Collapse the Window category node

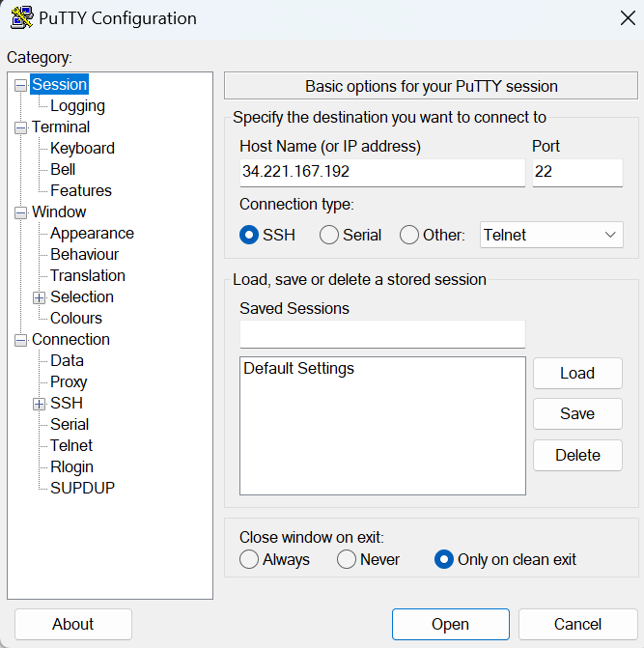[x=21, y=212]
